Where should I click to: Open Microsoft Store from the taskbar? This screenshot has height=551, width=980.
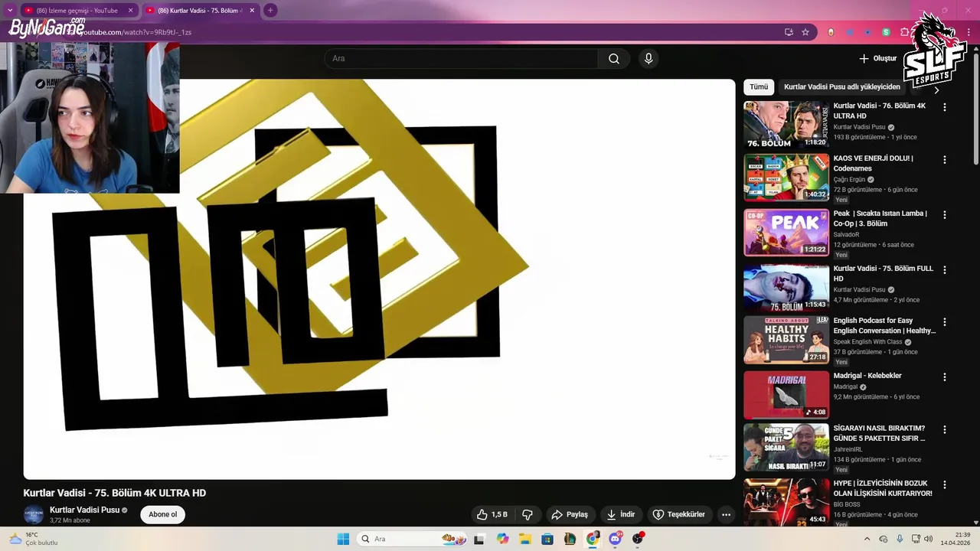(547, 539)
